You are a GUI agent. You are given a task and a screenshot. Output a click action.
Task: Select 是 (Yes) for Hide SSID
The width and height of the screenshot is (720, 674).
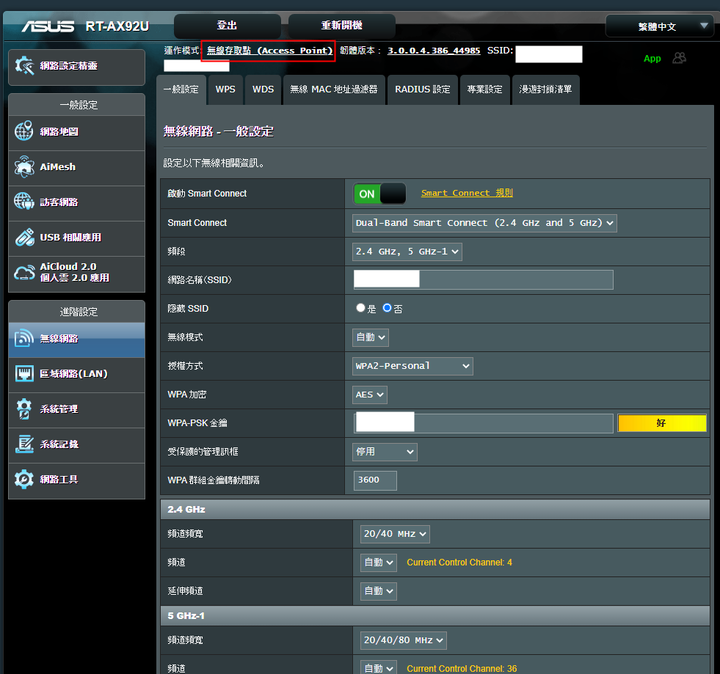pyautogui.click(x=360, y=308)
